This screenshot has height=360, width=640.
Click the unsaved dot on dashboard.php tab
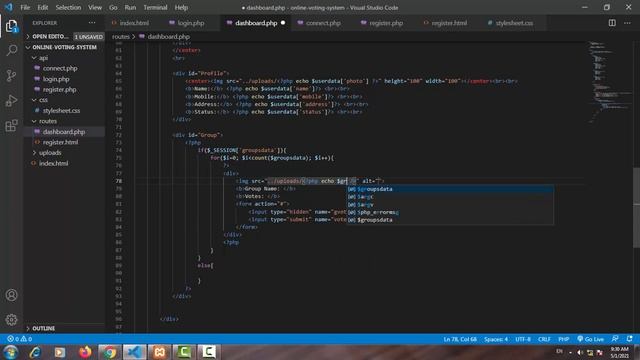point(283,23)
